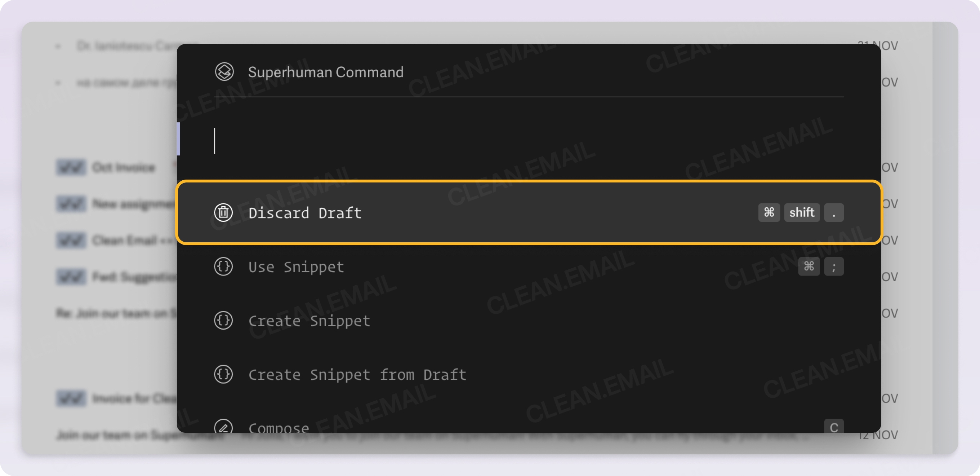Screen dimensions: 980x476
Task: Select the Discard Draft command
Action: click(x=305, y=212)
